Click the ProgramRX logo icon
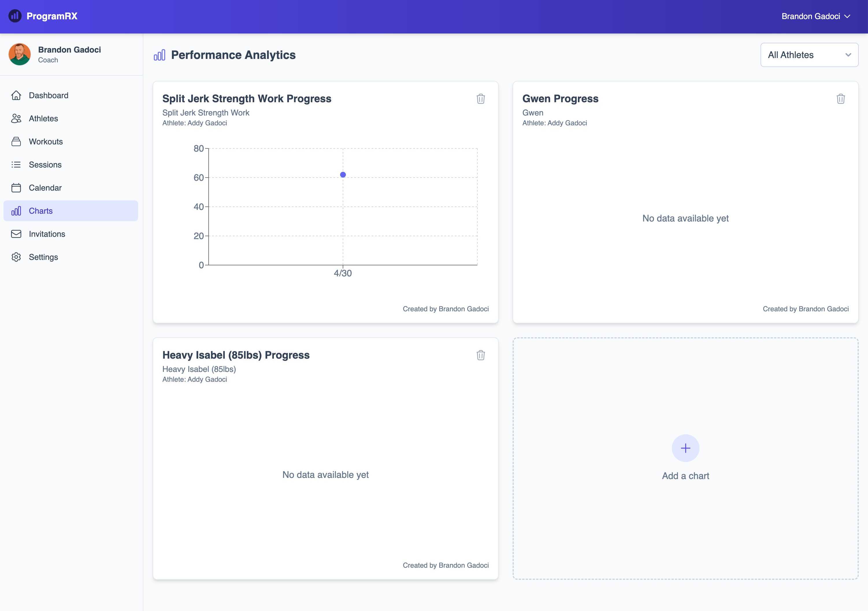This screenshot has height=611, width=868. (15, 16)
